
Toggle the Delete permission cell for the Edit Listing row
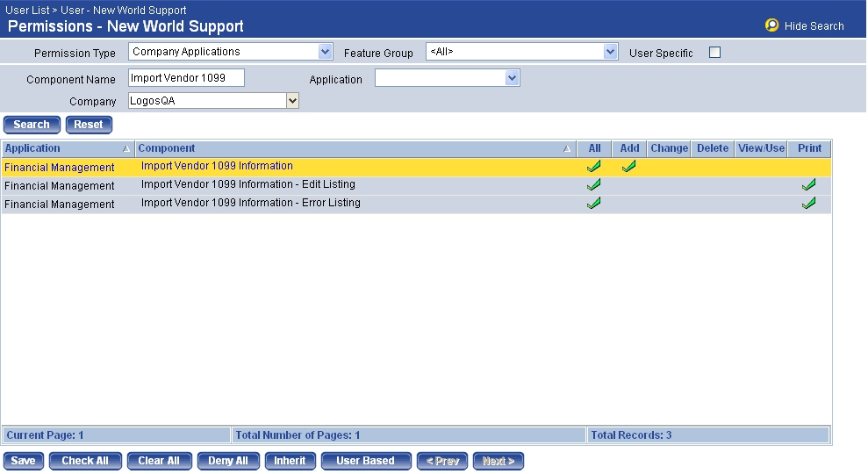(713, 185)
